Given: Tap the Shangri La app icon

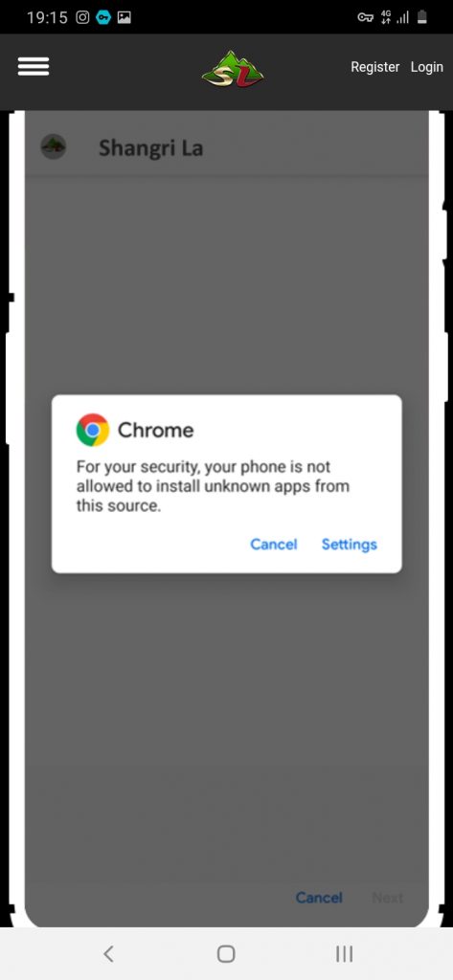Looking at the screenshot, I should pyautogui.click(x=54, y=146).
